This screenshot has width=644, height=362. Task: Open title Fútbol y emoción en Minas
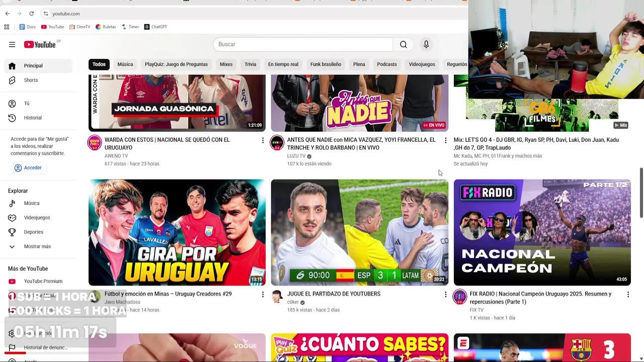(168, 294)
